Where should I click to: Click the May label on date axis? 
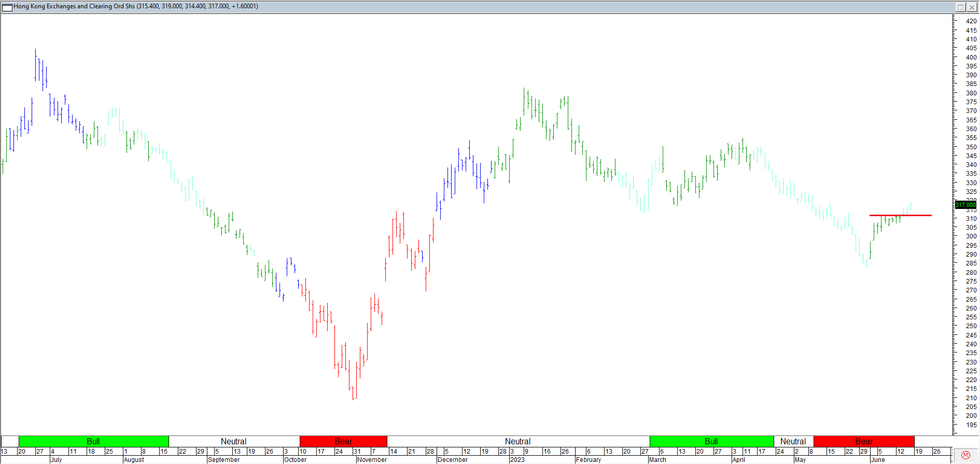[x=800, y=460]
